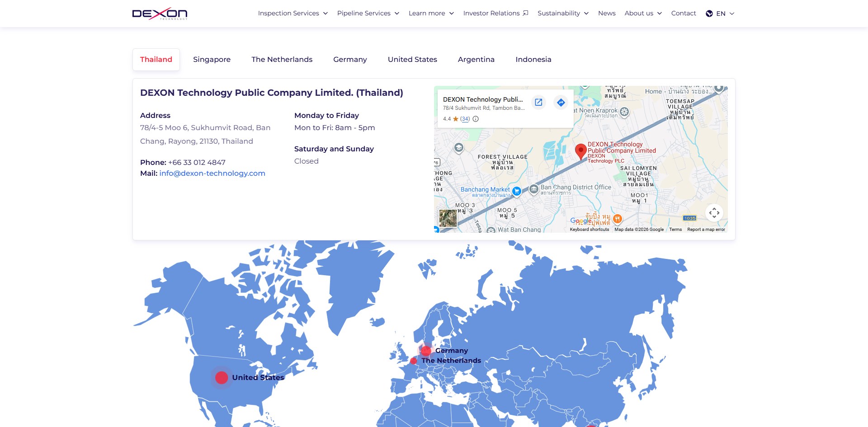Screen dimensions: 868x427
Task: Expand Sustainability menu
Action: coord(563,13)
